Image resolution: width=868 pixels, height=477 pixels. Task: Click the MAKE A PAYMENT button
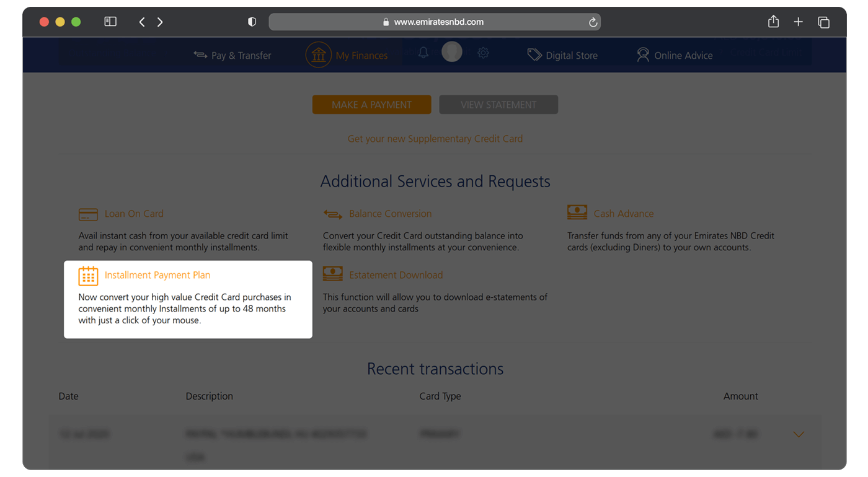tap(372, 105)
